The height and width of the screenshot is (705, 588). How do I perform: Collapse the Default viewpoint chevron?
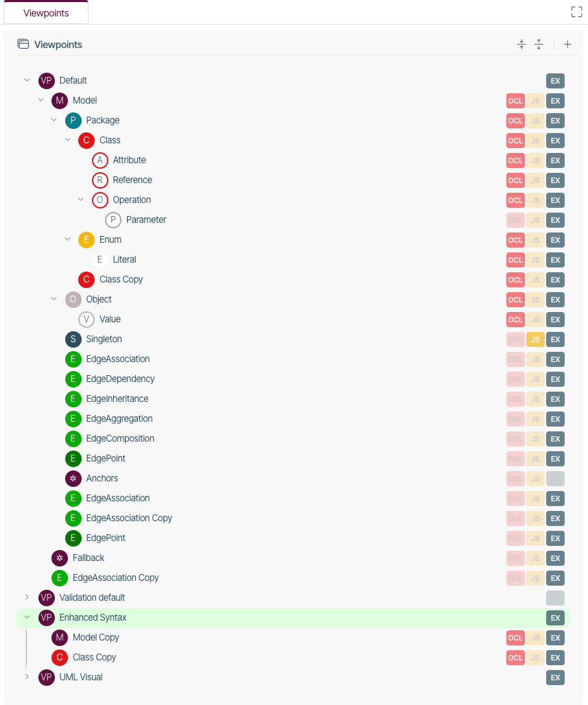27,80
